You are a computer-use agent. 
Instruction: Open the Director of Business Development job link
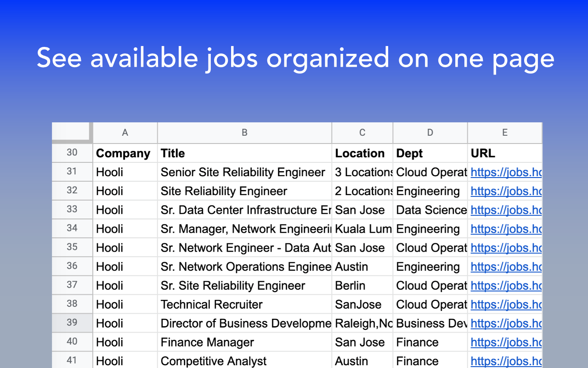pyautogui.click(x=506, y=323)
